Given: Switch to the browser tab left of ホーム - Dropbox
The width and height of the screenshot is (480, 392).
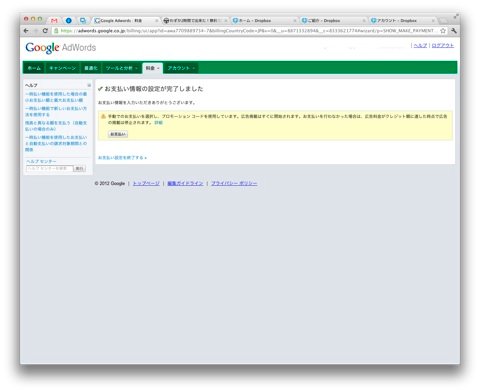Looking at the screenshot, I should coord(194,21).
